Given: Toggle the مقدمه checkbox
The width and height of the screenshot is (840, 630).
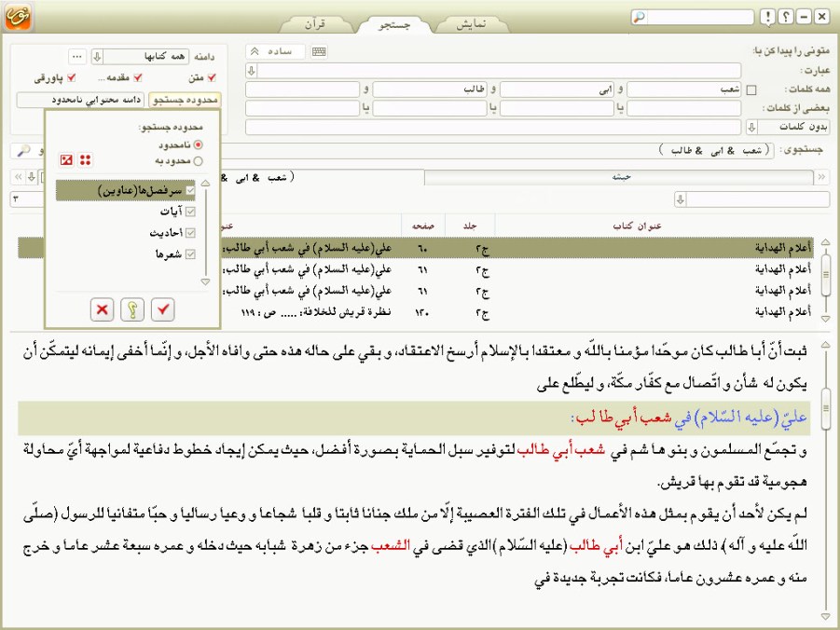Looking at the screenshot, I should point(138,77).
